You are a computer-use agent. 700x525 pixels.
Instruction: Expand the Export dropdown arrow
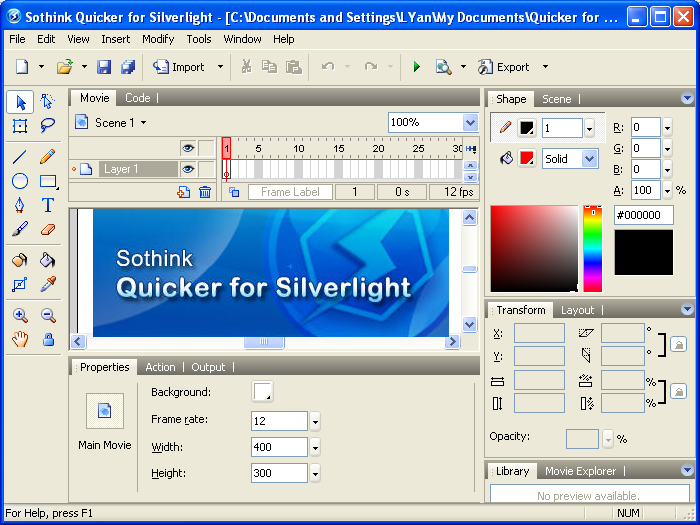pos(545,67)
